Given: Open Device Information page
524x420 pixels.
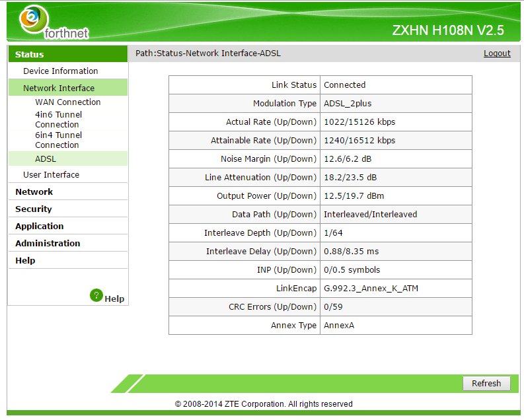Looking at the screenshot, I should [61, 71].
